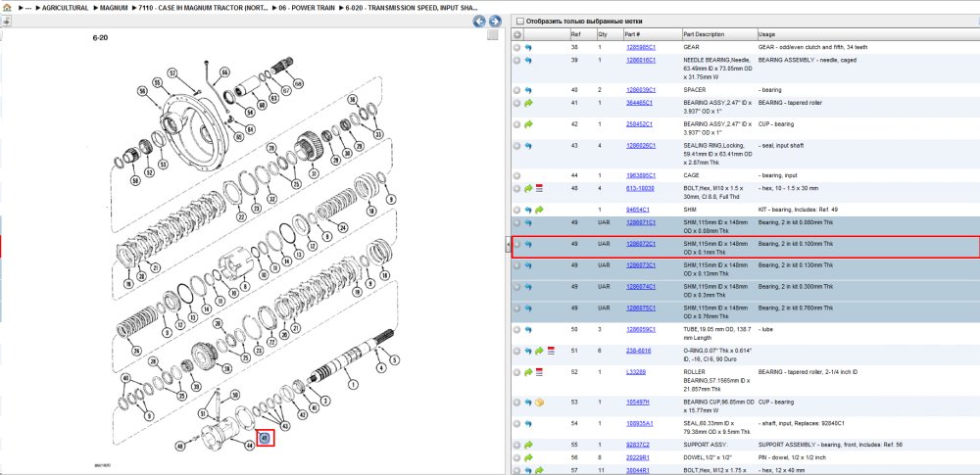
Task: Select callout 1 on the input shaft
Action: (x=351, y=384)
